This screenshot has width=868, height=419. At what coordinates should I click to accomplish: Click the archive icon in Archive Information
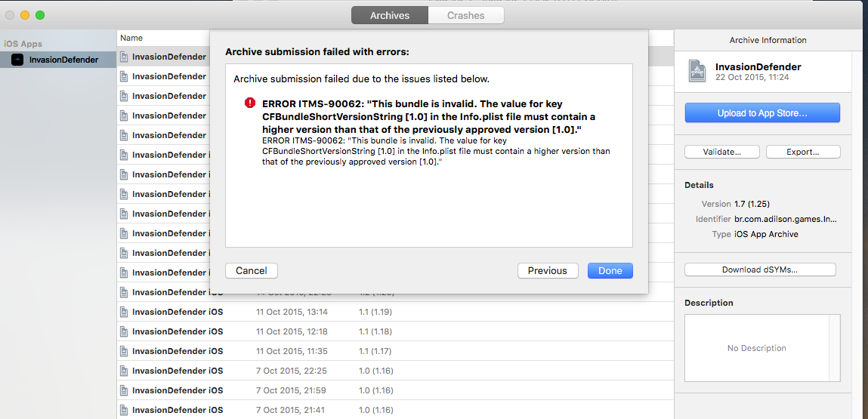pyautogui.click(x=697, y=72)
